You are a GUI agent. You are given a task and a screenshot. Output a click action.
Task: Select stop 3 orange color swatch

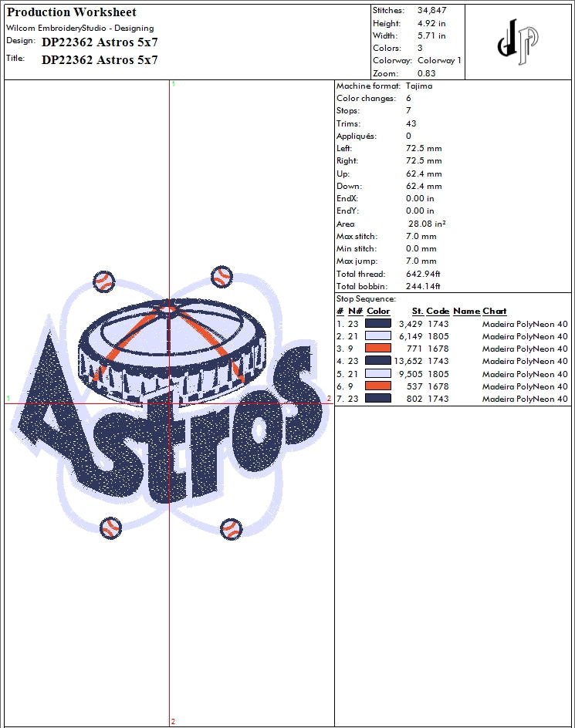pos(378,349)
